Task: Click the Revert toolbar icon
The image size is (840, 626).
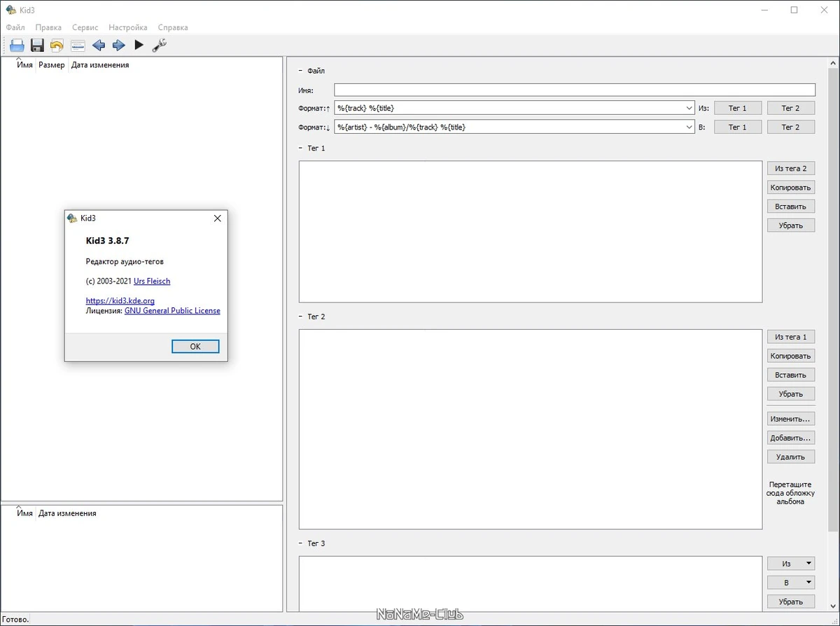Action: pos(57,46)
